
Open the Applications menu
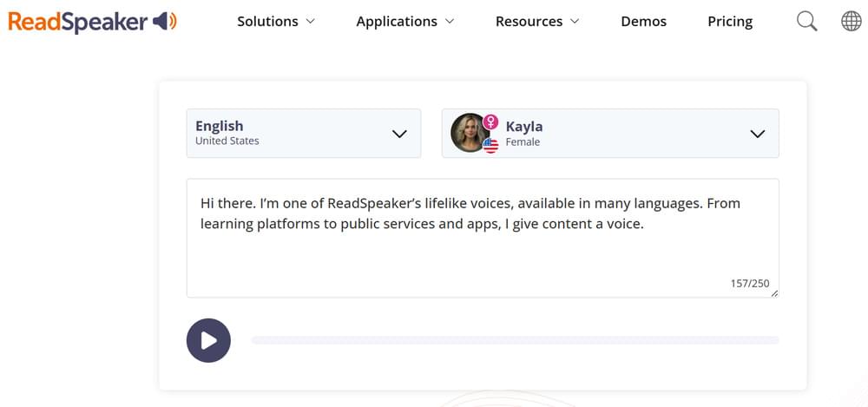pyautogui.click(x=405, y=22)
